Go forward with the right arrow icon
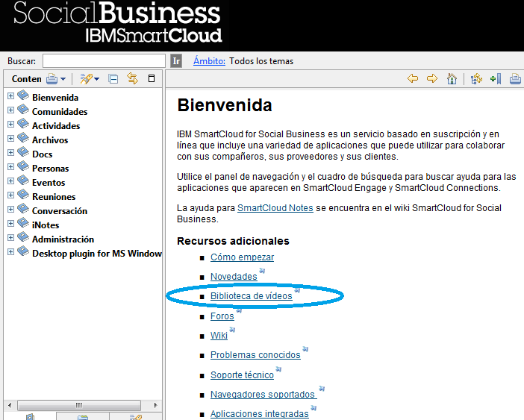 432,78
